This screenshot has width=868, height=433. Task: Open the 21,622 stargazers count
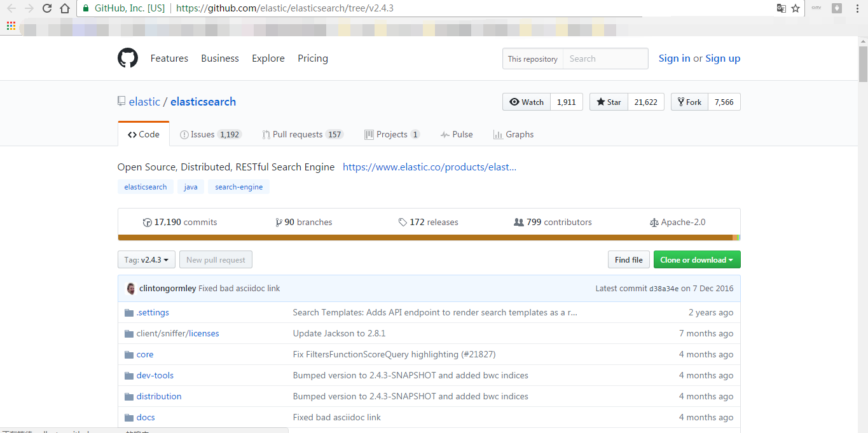[646, 102]
